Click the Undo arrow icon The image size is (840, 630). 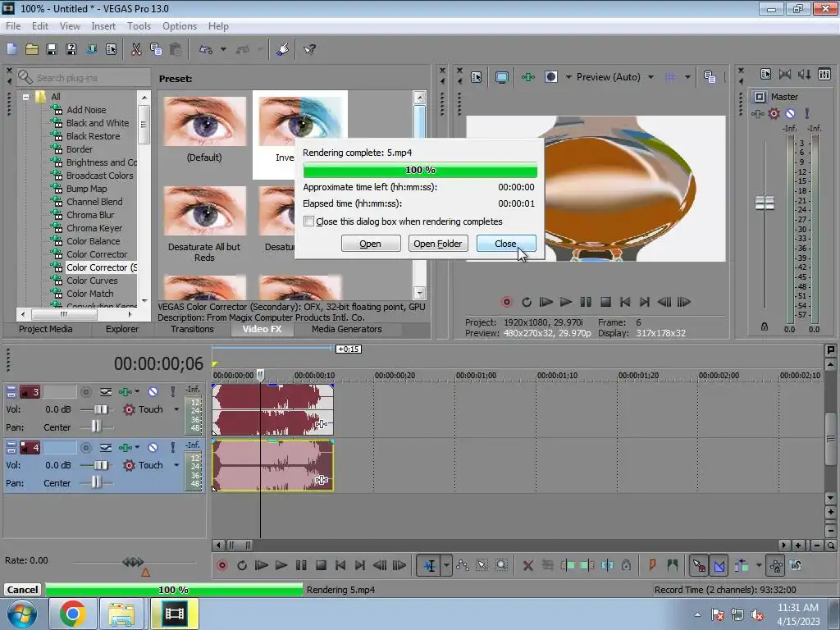[x=206, y=49]
